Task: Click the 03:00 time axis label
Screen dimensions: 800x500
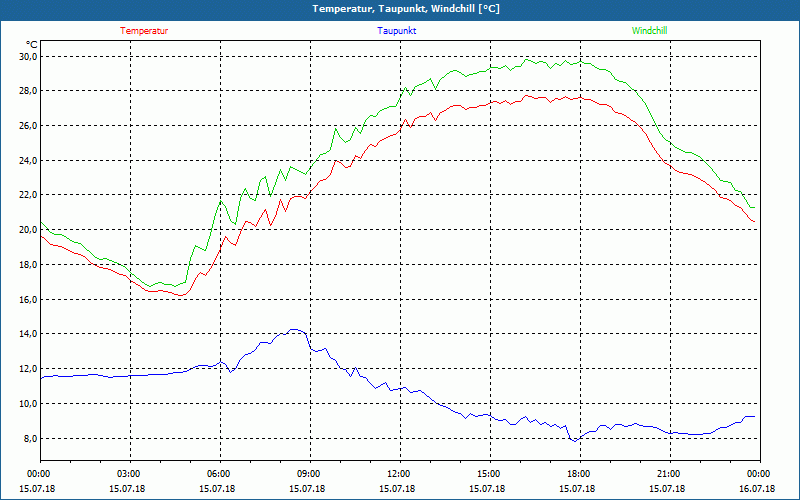Action: (128, 473)
